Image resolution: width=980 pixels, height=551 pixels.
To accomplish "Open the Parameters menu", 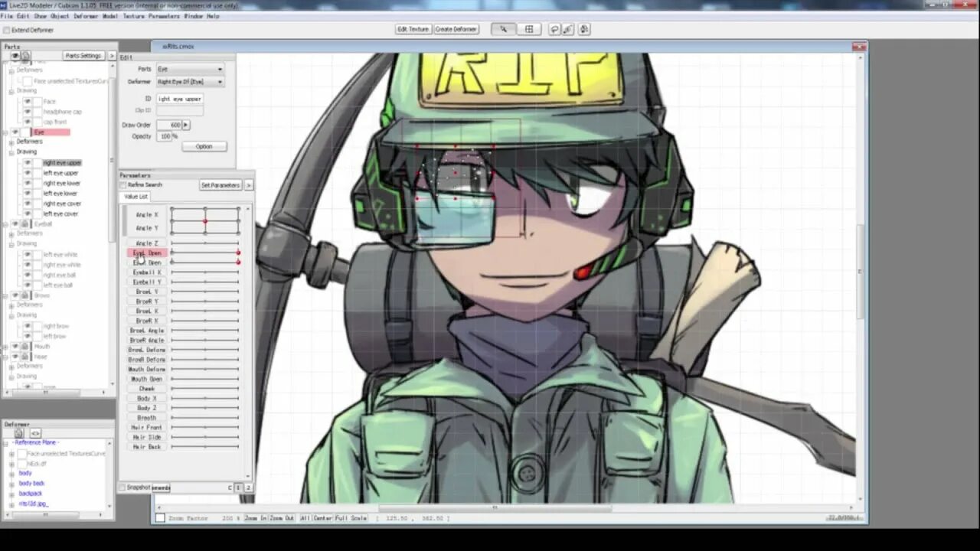I will click(164, 16).
